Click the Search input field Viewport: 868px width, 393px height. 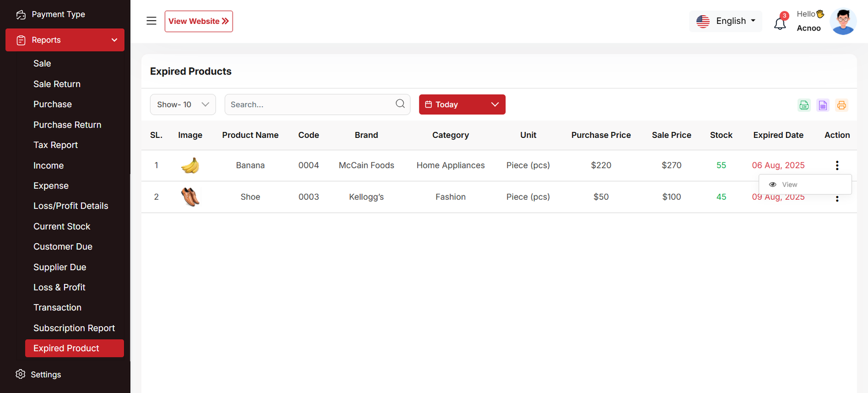pyautogui.click(x=309, y=105)
